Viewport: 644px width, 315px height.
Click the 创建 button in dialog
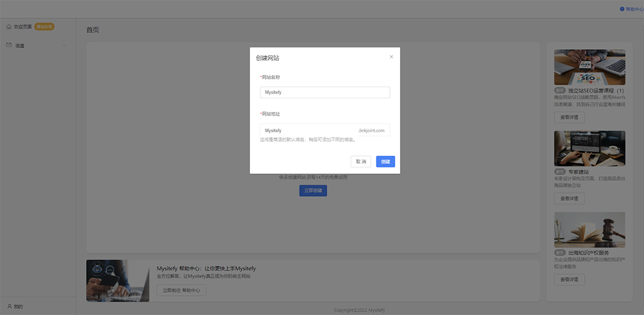[x=385, y=162]
